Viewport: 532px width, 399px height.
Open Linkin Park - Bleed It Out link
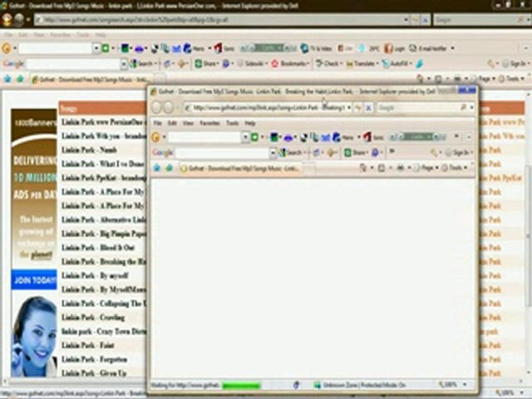pos(98,248)
